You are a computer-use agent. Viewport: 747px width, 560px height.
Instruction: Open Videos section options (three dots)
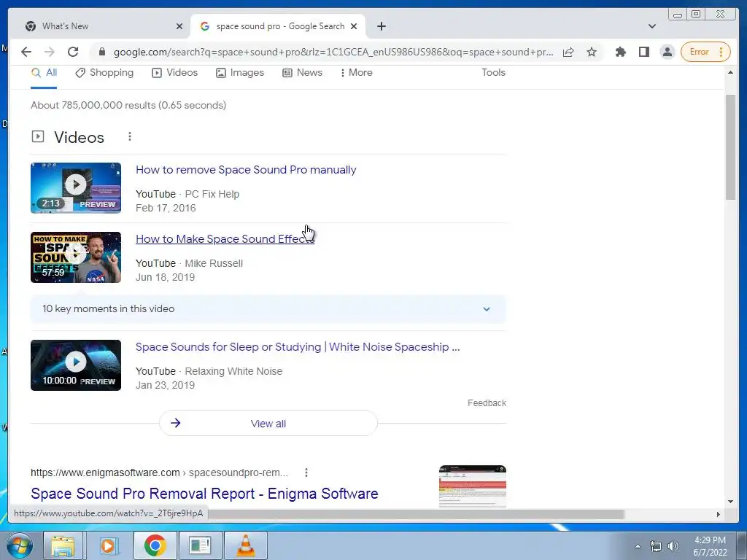point(130,136)
